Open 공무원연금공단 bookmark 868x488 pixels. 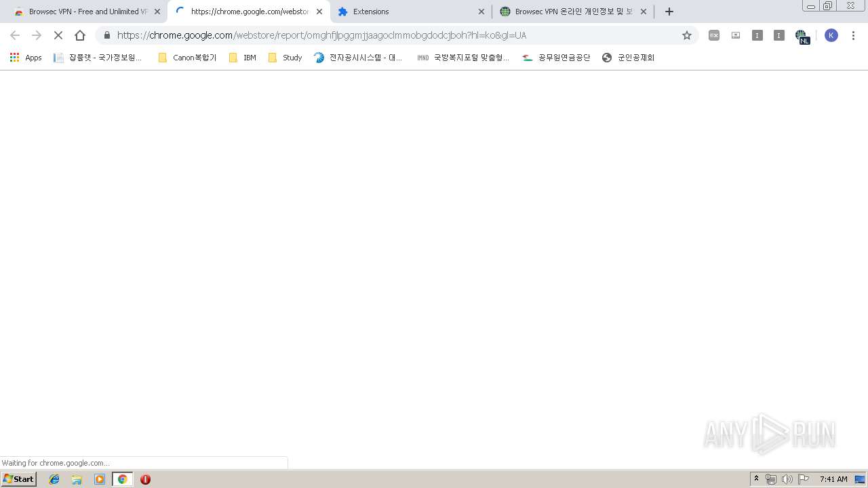click(x=556, y=58)
